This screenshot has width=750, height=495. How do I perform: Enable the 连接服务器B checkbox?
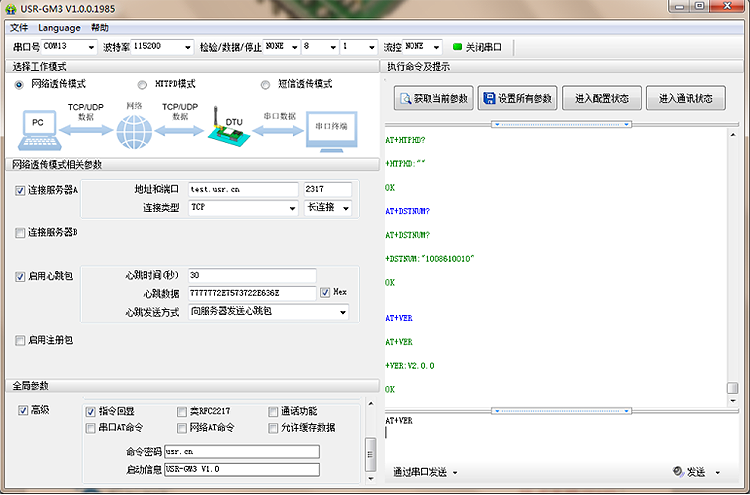click(x=20, y=232)
